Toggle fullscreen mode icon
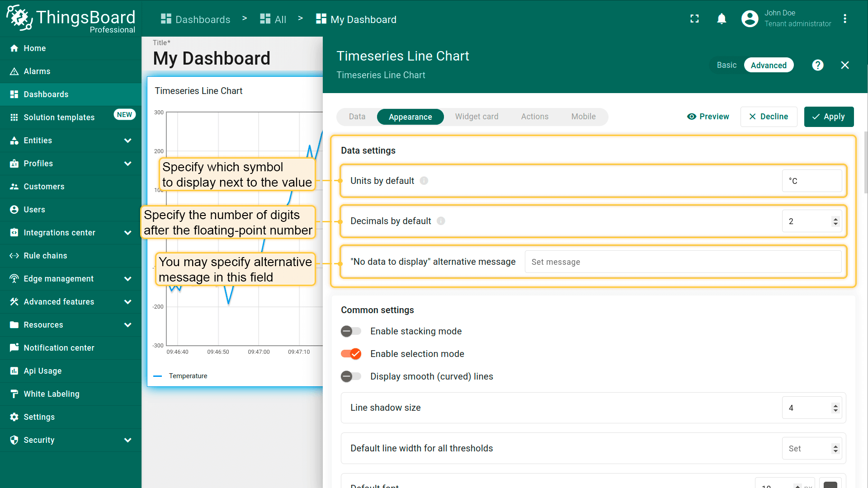The image size is (868, 488). click(694, 19)
